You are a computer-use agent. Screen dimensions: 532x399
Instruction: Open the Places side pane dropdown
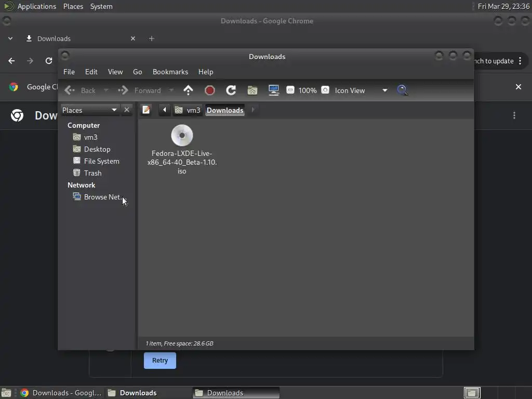[90, 110]
